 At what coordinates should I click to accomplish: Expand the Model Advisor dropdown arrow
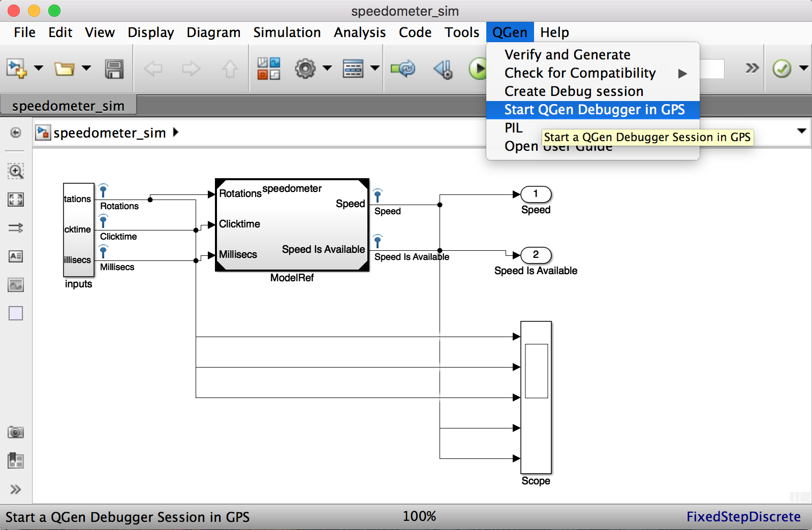pyautogui.click(x=804, y=68)
